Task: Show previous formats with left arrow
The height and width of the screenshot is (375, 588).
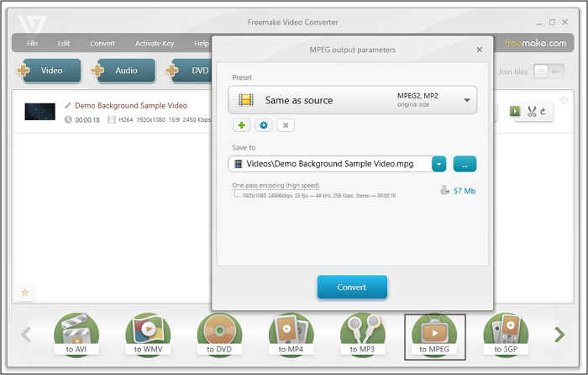Action: (x=26, y=335)
